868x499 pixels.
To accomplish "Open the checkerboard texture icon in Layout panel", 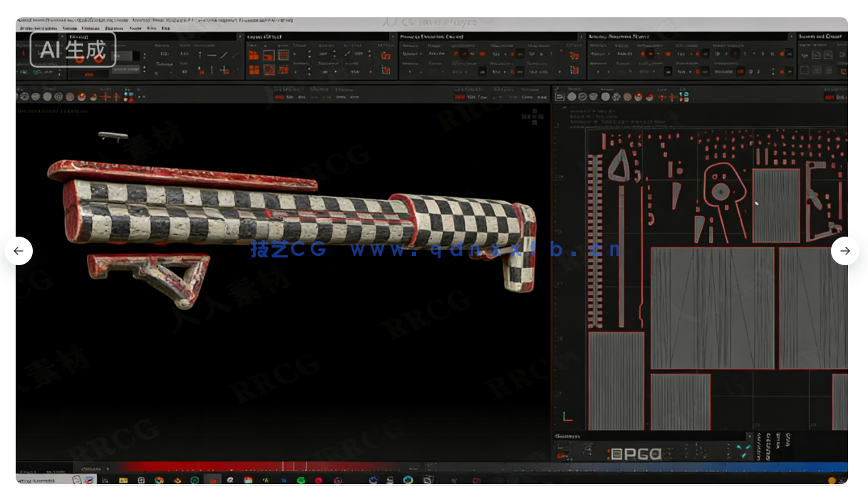I will (284, 55).
